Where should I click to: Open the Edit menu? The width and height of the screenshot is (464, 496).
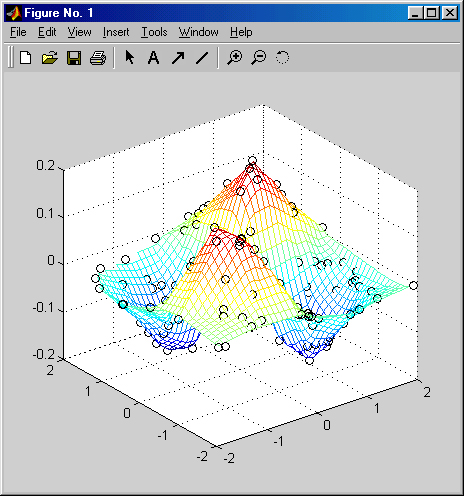coord(47,32)
